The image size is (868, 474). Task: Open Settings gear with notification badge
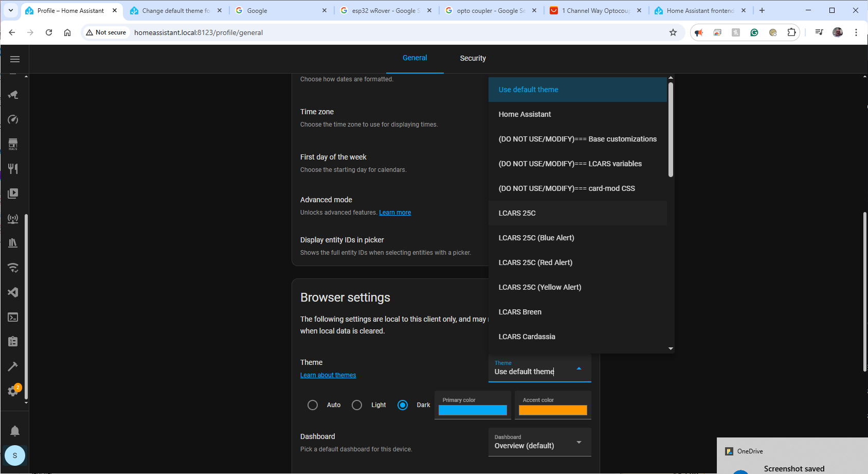pyautogui.click(x=13, y=391)
